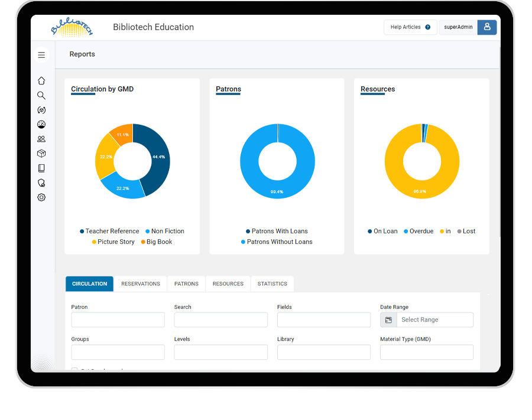The height and width of the screenshot is (420, 532).
Task: Click the Help Articles button
Action: pyautogui.click(x=410, y=27)
